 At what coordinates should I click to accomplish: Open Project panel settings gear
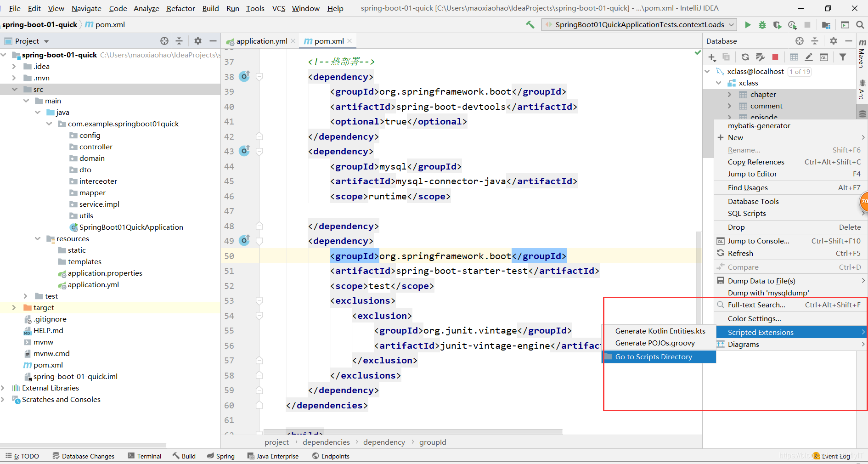198,41
